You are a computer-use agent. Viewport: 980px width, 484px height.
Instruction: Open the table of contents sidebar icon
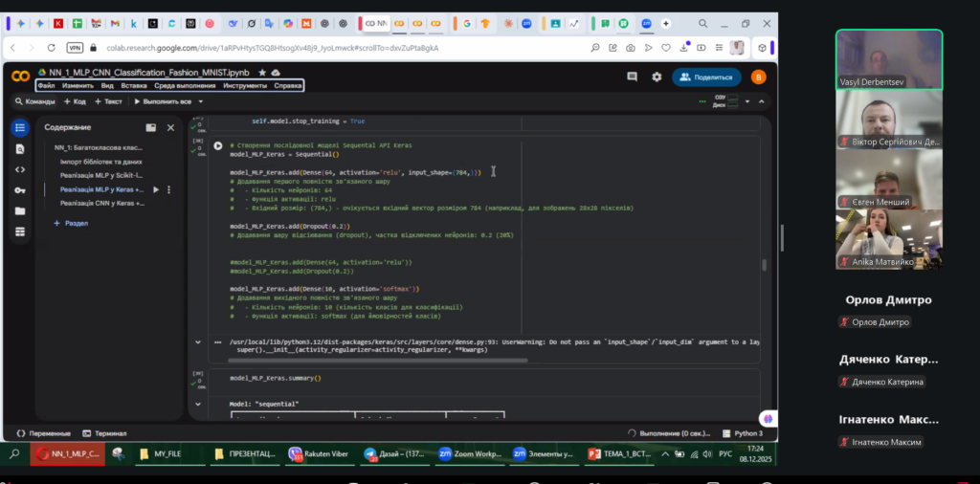coord(20,127)
